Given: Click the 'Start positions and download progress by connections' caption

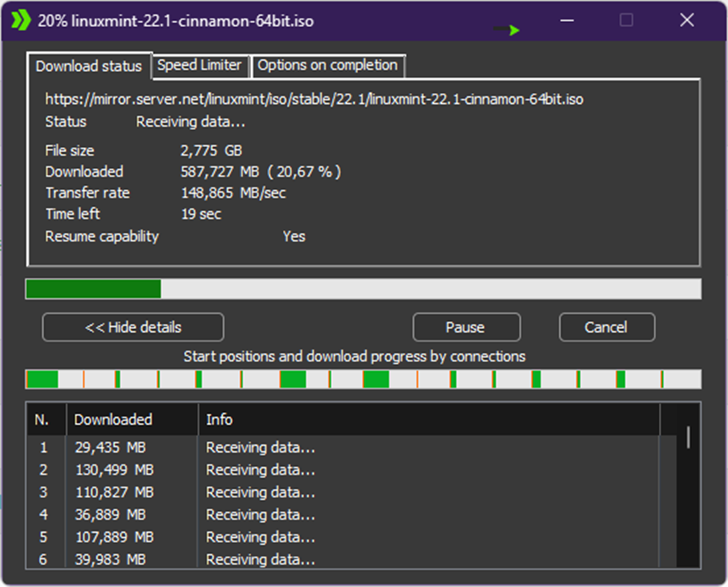Looking at the screenshot, I should point(355,356).
